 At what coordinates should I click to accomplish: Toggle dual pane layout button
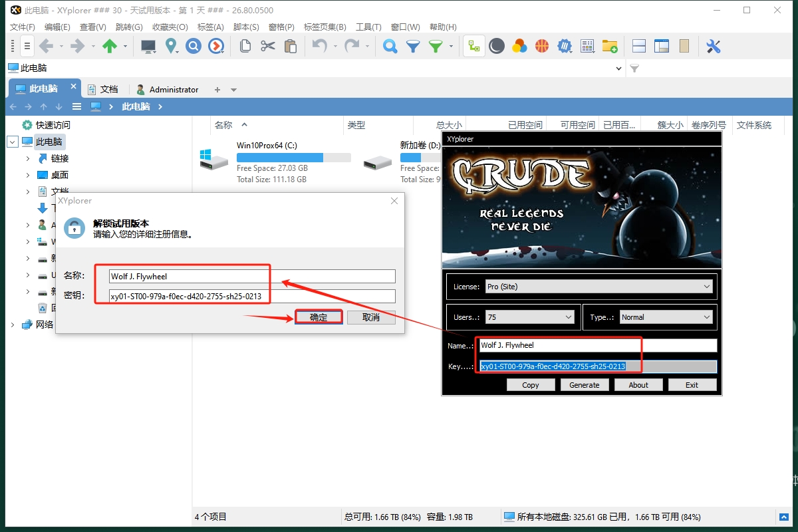tap(639, 46)
